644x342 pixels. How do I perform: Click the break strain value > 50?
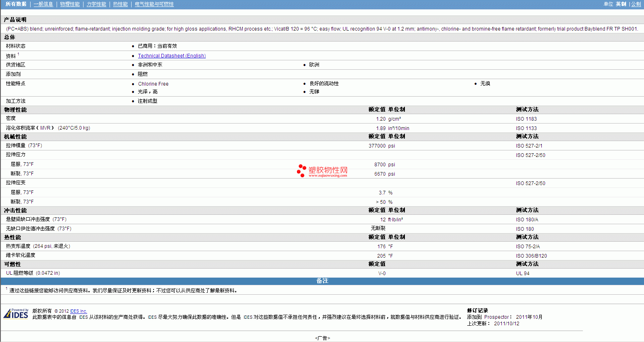point(380,202)
